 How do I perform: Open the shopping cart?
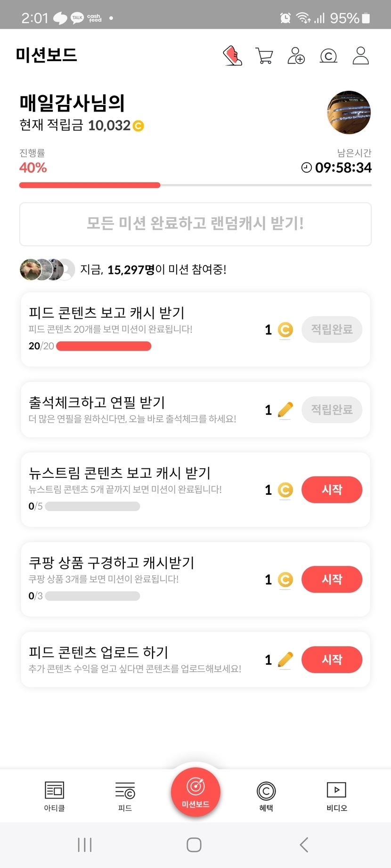pyautogui.click(x=264, y=56)
